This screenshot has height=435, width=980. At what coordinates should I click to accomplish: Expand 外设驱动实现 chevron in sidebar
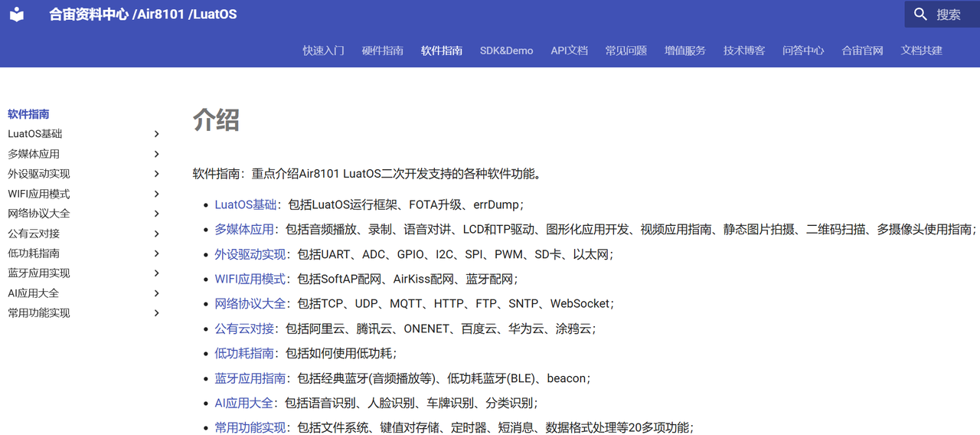coord(156,174)
